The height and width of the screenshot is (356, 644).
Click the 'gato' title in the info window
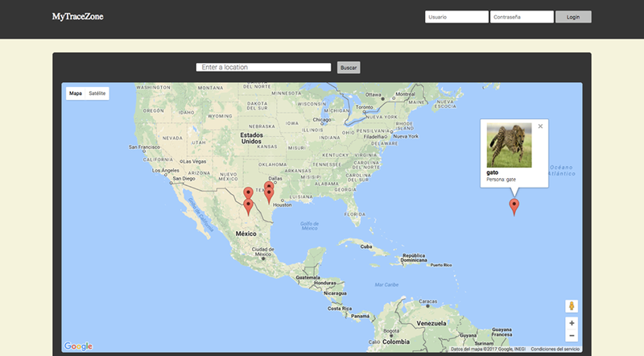pos(493,172)
